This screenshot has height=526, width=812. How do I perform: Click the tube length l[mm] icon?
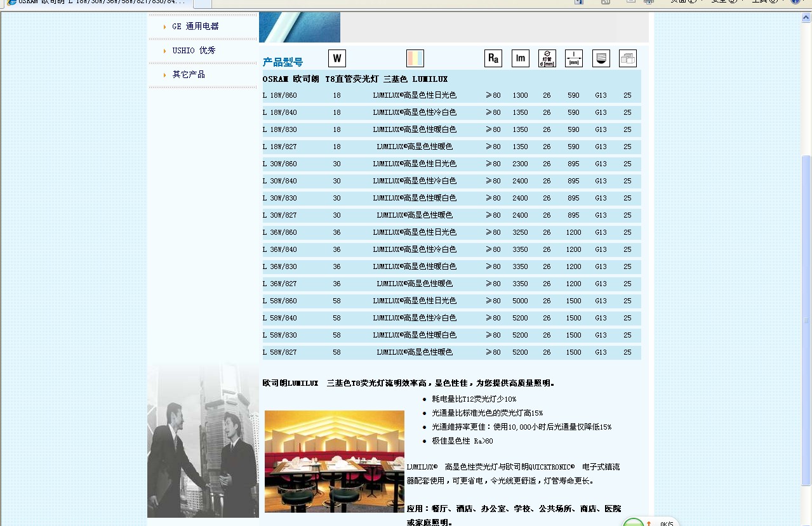pos(574,59)
